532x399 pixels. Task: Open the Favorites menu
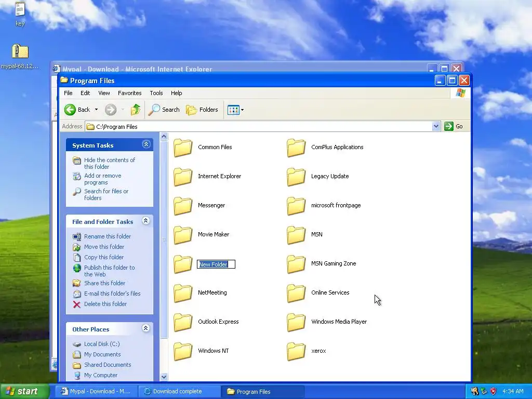click(x=129, y=93)
